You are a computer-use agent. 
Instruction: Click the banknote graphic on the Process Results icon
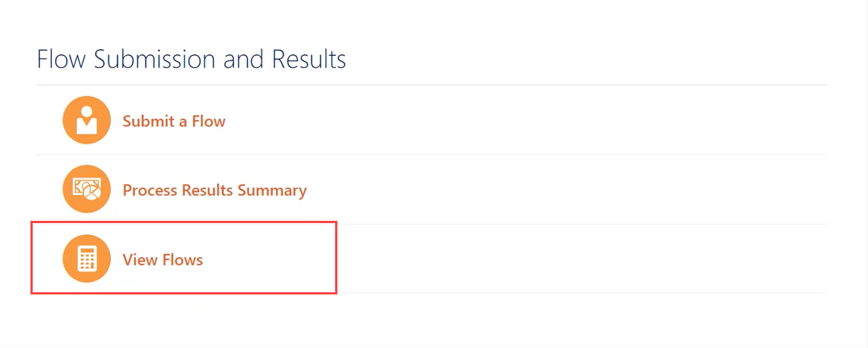point(83,186)
